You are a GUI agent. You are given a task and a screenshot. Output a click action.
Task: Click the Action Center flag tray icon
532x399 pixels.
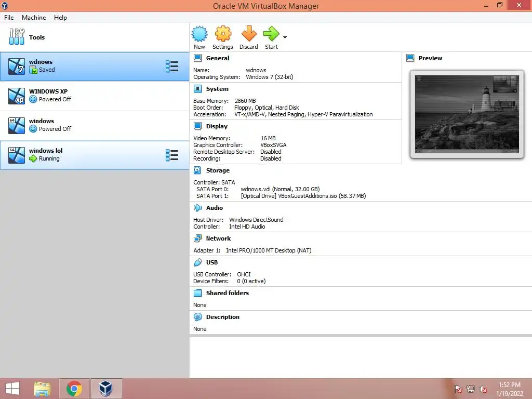coord(458,389)
